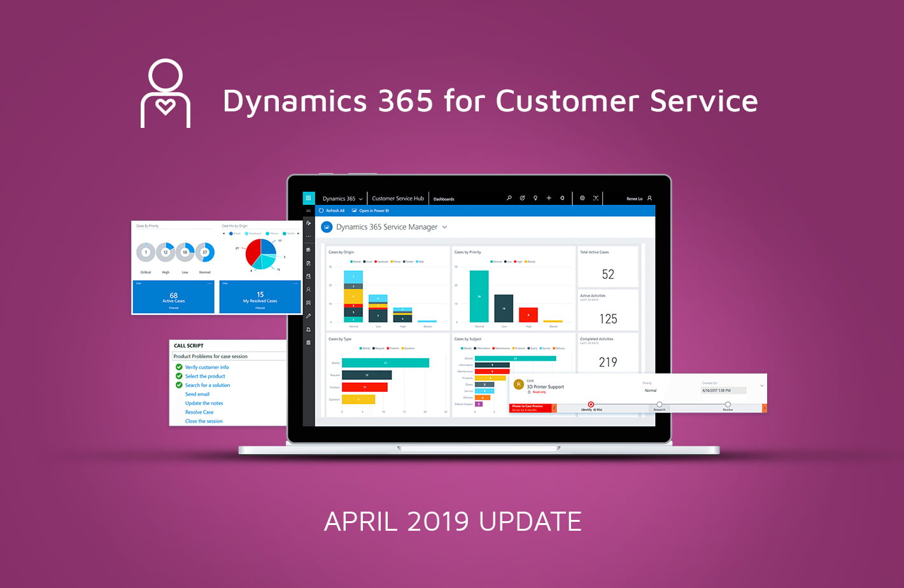Click the ellipsis on My Resolved Cases tile

click(295, 284)
